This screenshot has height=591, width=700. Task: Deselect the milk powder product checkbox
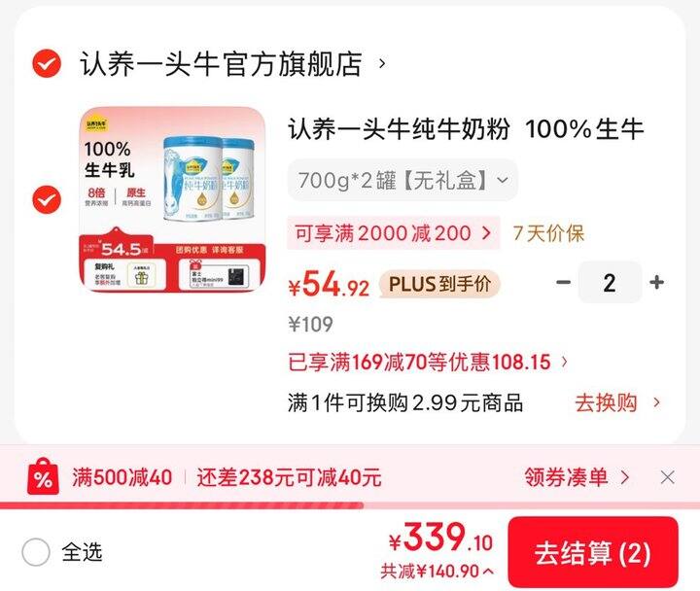[47, 199]
